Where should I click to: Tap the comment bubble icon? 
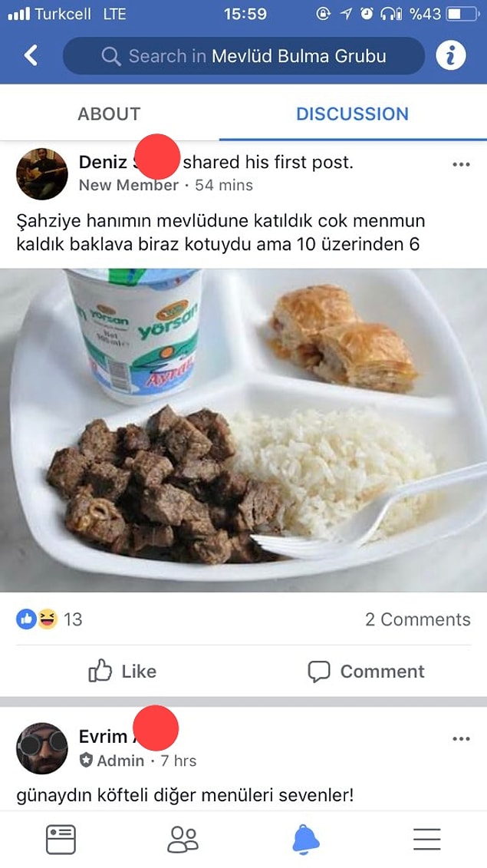pos(319,672)
